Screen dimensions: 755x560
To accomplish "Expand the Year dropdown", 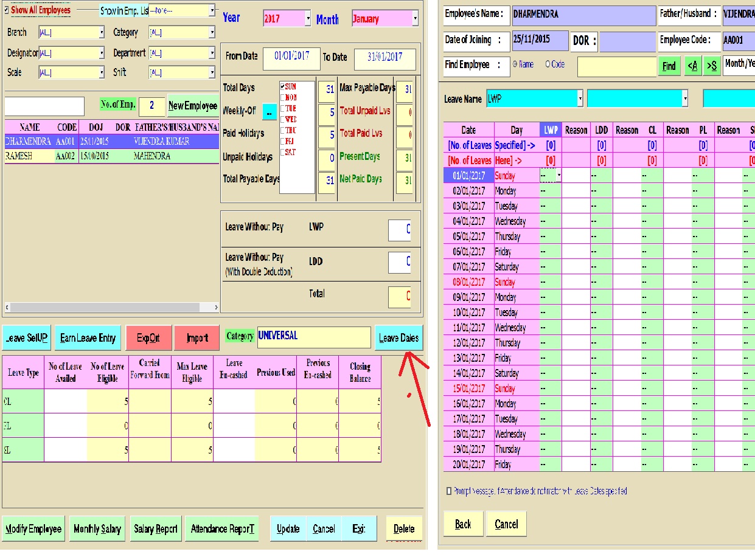I will pyautogui.click(x=307, y=19).
